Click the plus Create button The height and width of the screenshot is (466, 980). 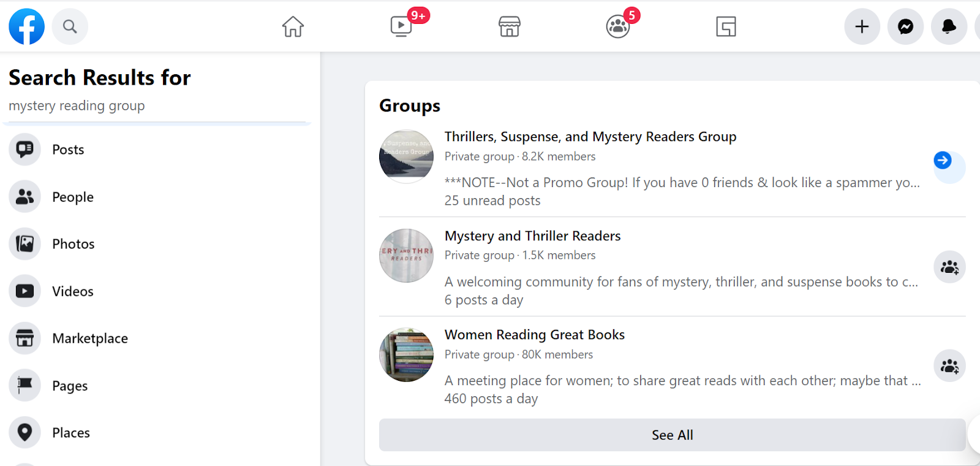[862, 26]
